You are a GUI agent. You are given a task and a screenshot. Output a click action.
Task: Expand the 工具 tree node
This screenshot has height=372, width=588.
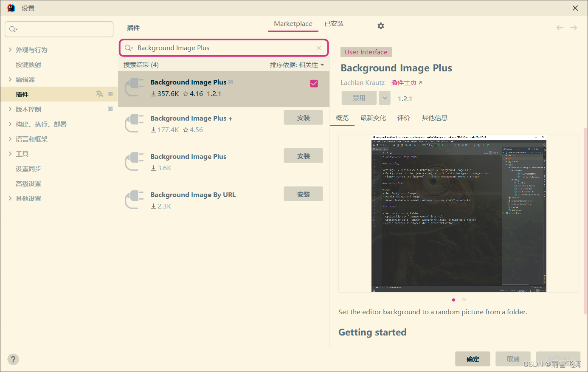pyautogui.click(x=10, y=154)
